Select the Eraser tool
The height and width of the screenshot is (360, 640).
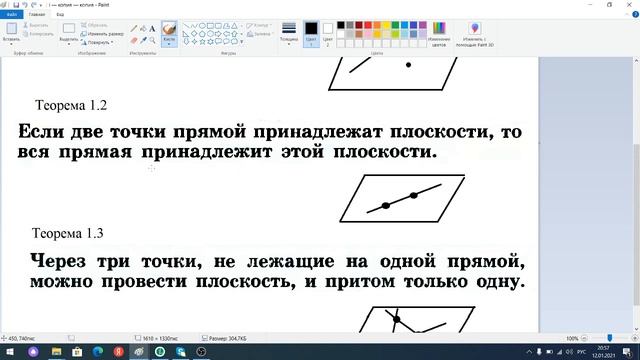click(x=134, y=40)
